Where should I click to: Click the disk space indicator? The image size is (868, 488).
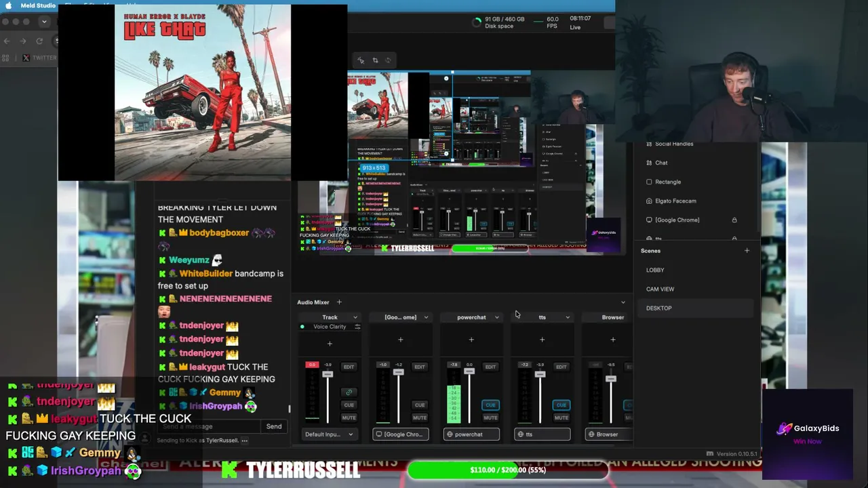coord(499,22)
